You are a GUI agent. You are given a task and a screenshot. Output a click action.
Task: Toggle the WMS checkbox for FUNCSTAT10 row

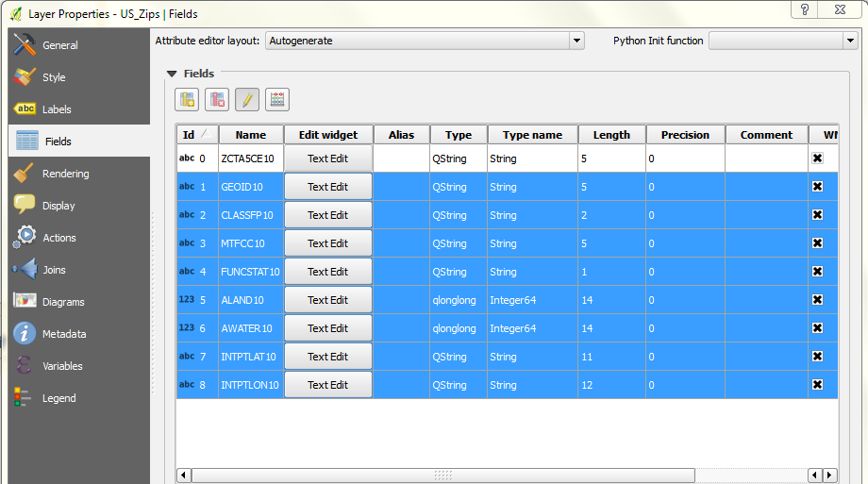click(817, 272)
